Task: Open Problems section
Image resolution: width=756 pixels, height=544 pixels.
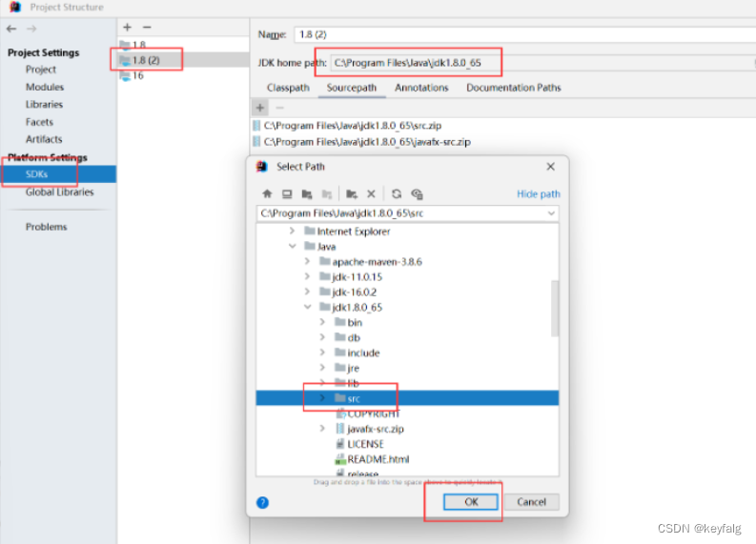Action: [47, 227]
